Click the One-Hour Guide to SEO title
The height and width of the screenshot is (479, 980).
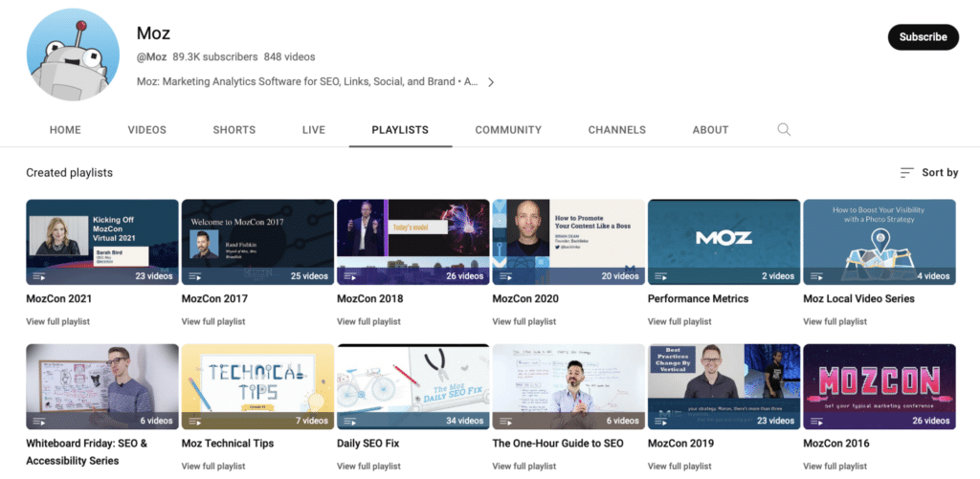click(558, 444)
